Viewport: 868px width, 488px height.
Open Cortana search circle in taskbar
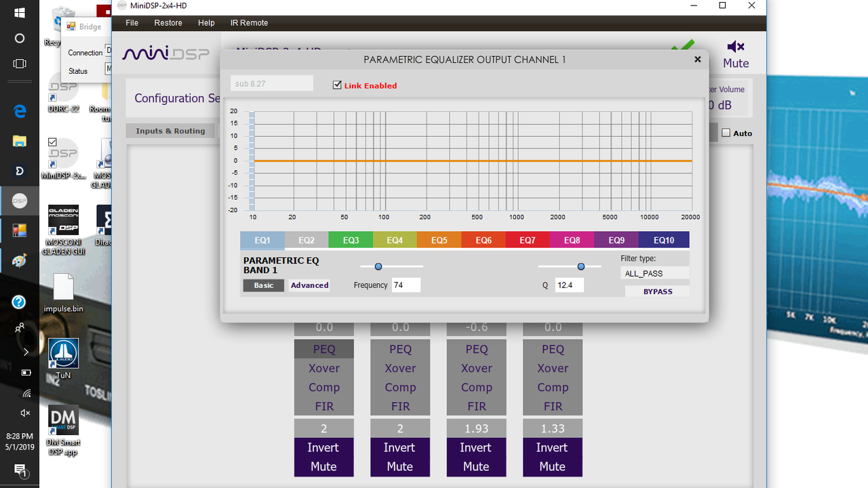19,39
